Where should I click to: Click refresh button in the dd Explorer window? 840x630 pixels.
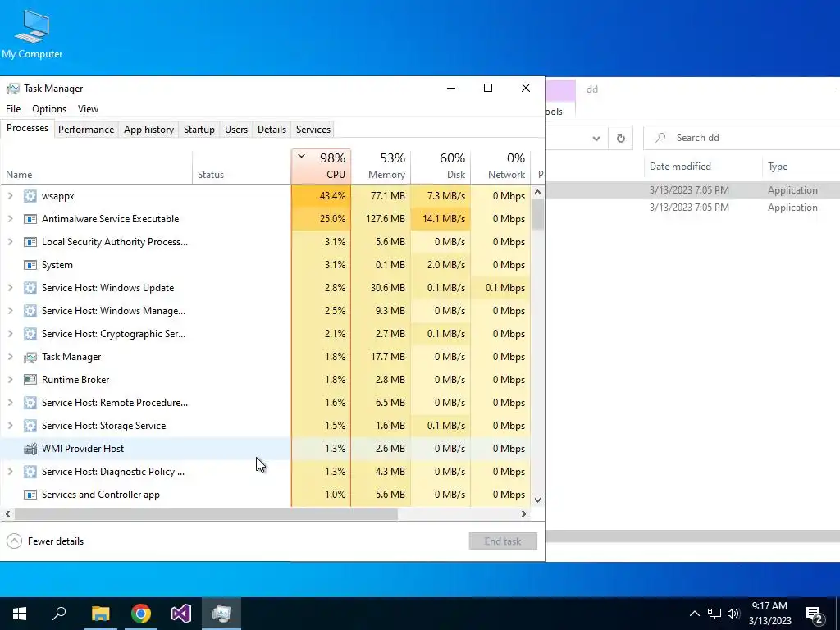click(620, 138)
